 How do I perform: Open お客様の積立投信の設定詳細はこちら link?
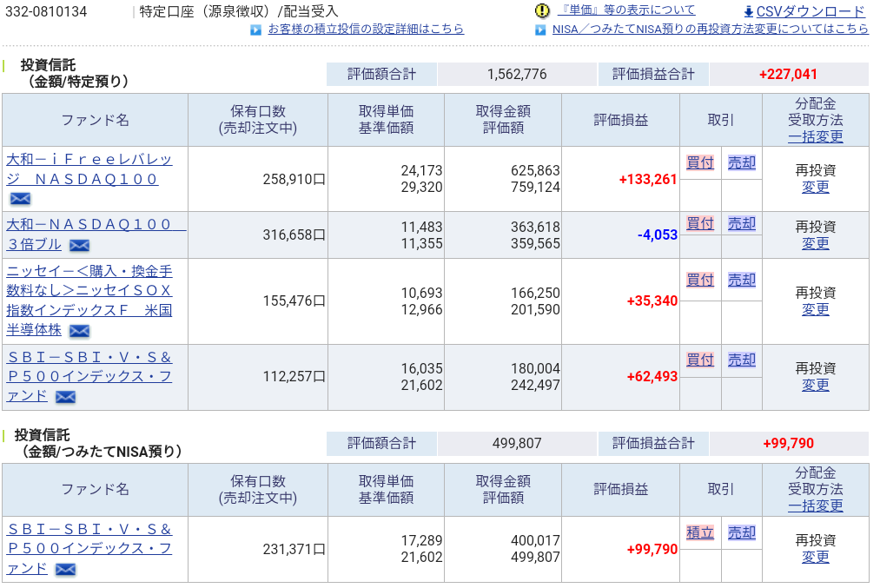tap(366, 29)
